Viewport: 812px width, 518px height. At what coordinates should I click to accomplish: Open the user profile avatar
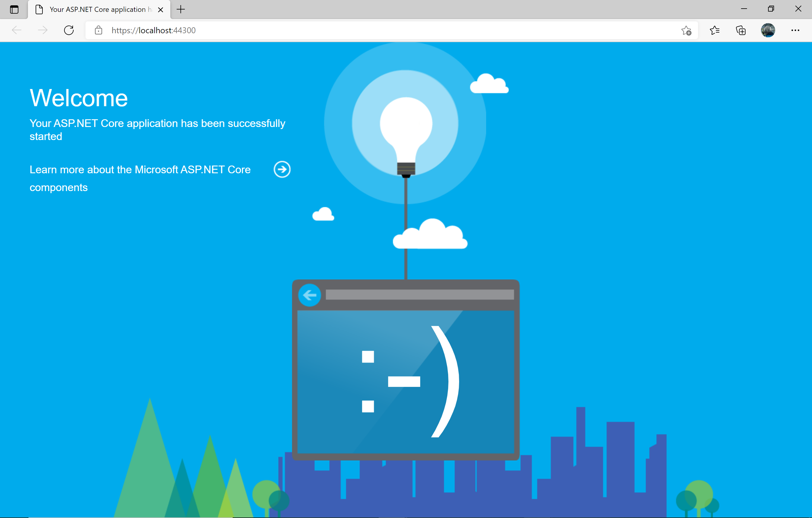click(x=768, y=30)
